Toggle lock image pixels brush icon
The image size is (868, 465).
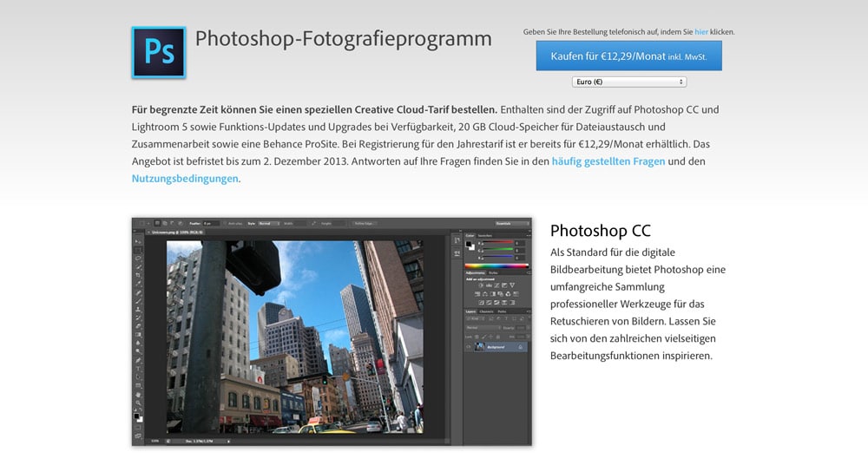click(483, 337)
